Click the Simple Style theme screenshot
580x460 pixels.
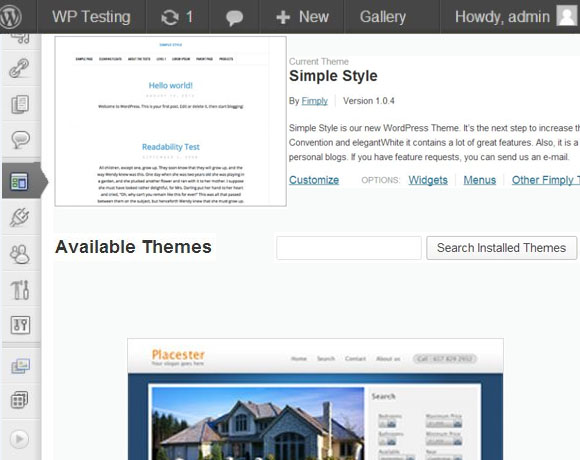pos(171,121)
